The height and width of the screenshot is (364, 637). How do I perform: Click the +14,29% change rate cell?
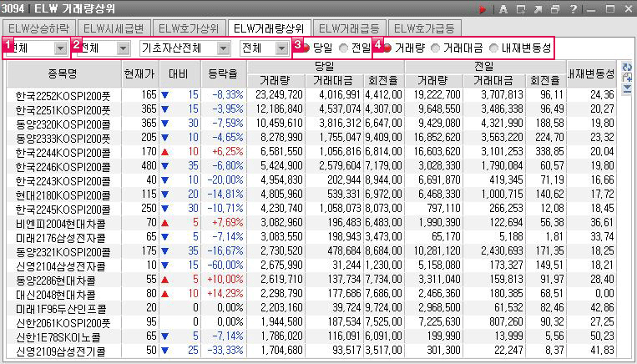[225, 294]
